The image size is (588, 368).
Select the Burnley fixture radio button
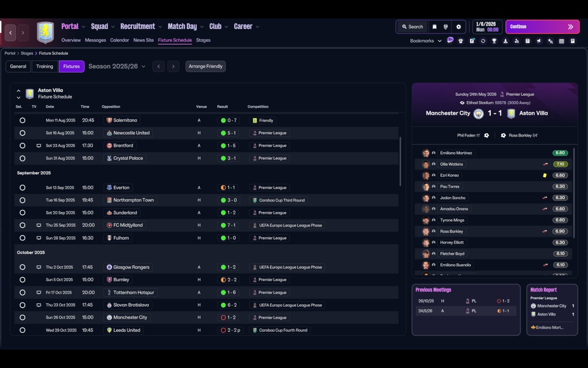click(23, 280)
